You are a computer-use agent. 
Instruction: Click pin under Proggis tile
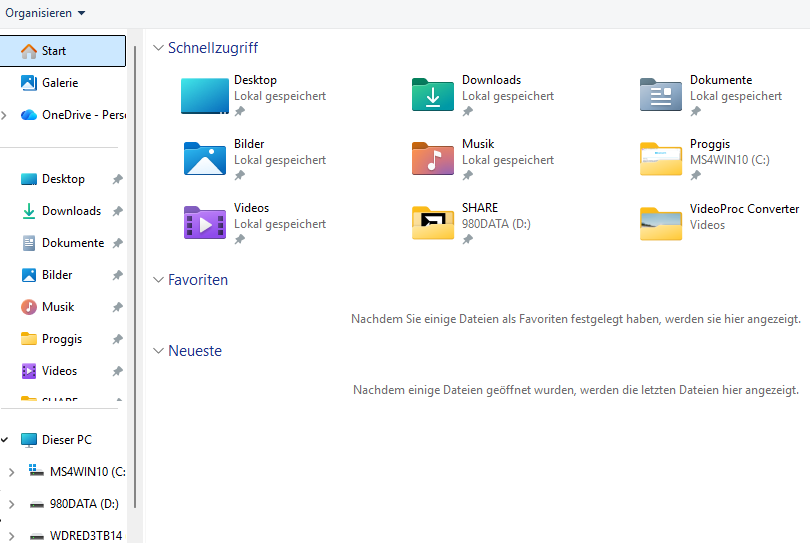[696, 175]
